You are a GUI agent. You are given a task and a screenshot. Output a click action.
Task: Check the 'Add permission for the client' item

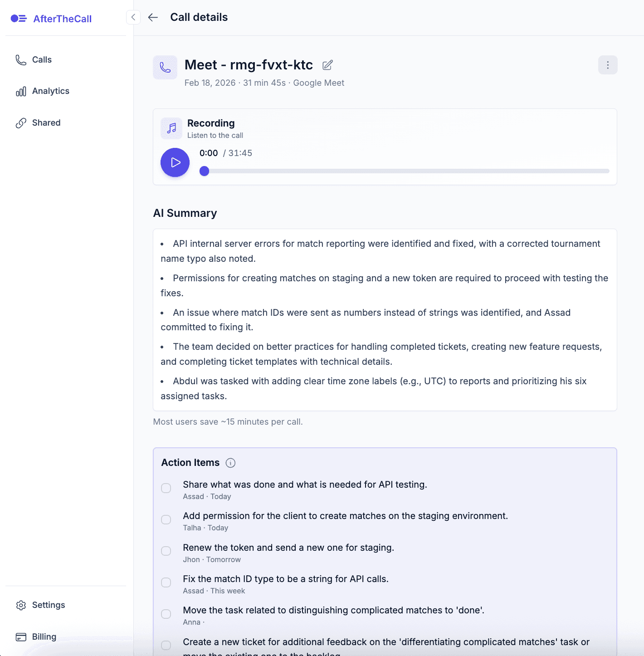(x=166, y=519)
